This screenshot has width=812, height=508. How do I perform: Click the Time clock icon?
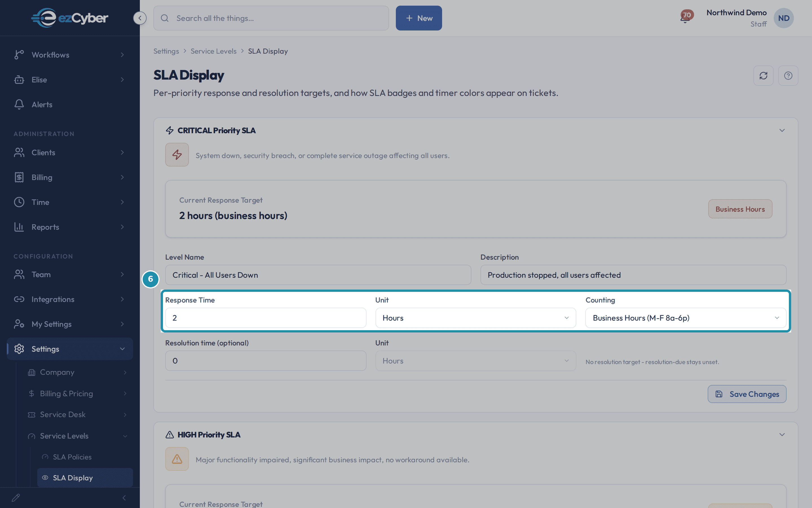pos(19,202)
